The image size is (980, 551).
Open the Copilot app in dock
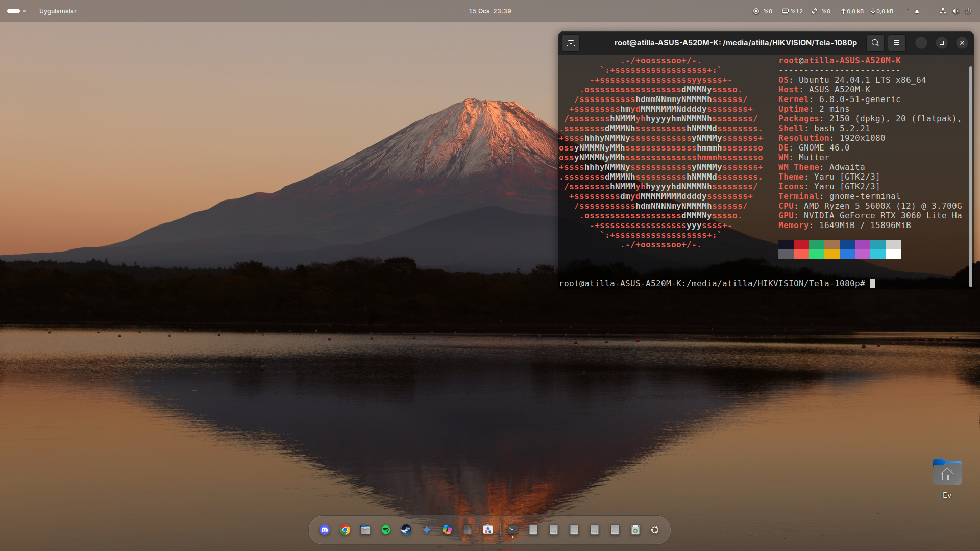(447, 530)
